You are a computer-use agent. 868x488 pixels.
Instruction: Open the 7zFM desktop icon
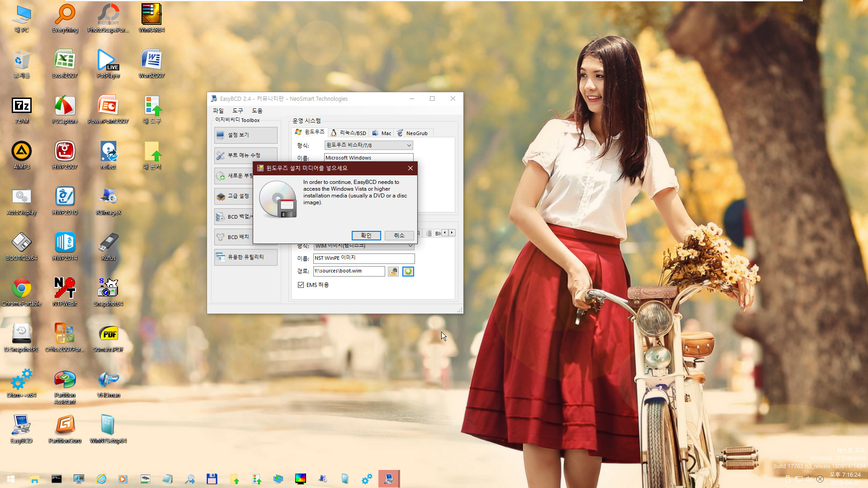(22, 110)
